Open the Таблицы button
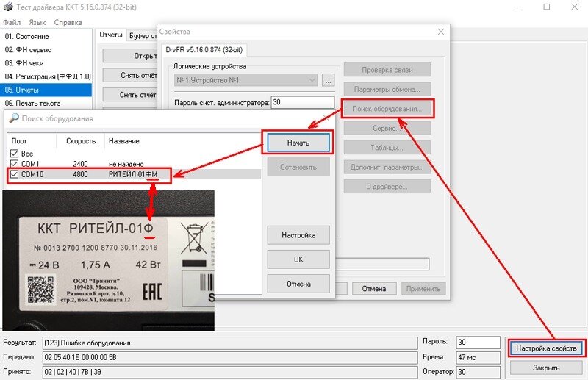 [x=387, y=148]
